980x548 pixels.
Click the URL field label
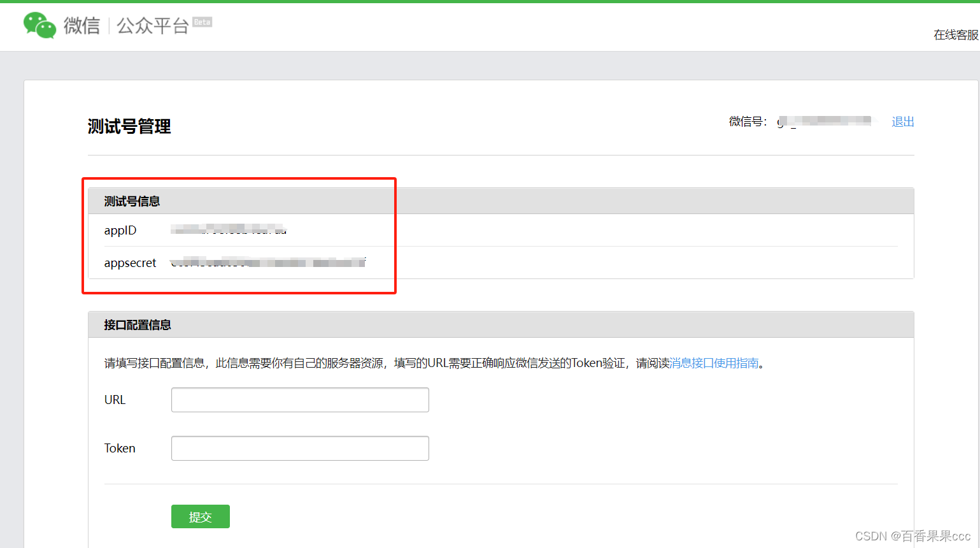[115, 400]
